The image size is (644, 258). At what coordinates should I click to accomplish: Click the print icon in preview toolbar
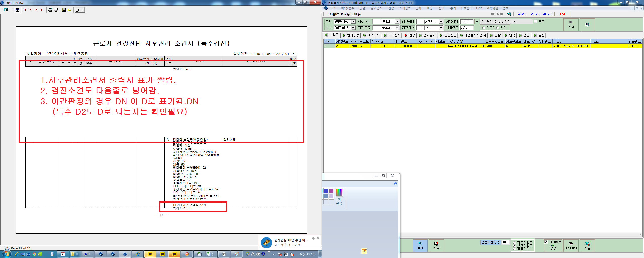click(x=56, y=10)
